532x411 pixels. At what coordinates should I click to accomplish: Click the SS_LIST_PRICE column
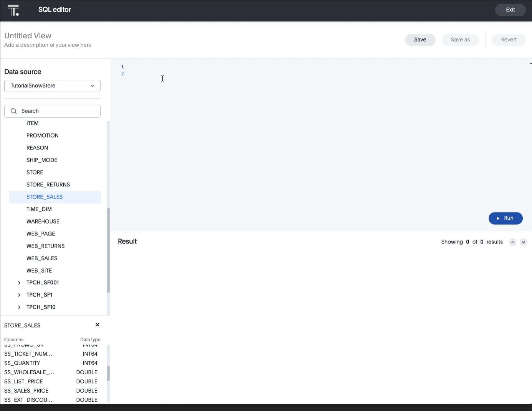click(23, 381)
